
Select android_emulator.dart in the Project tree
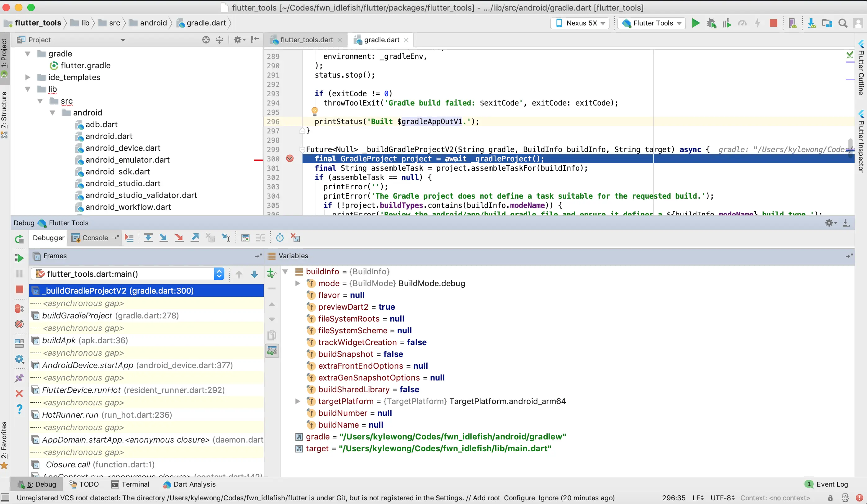click(128, 160)
